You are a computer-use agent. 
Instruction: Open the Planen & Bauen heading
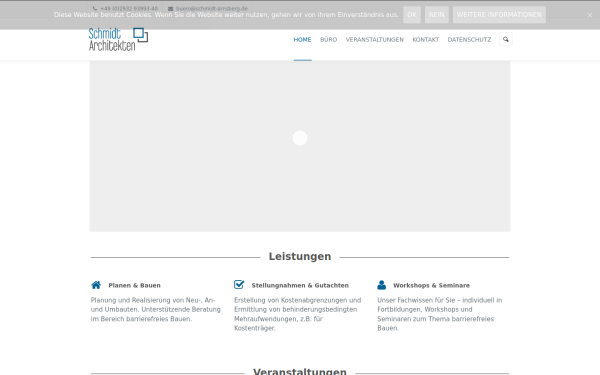tap(134, 285)
